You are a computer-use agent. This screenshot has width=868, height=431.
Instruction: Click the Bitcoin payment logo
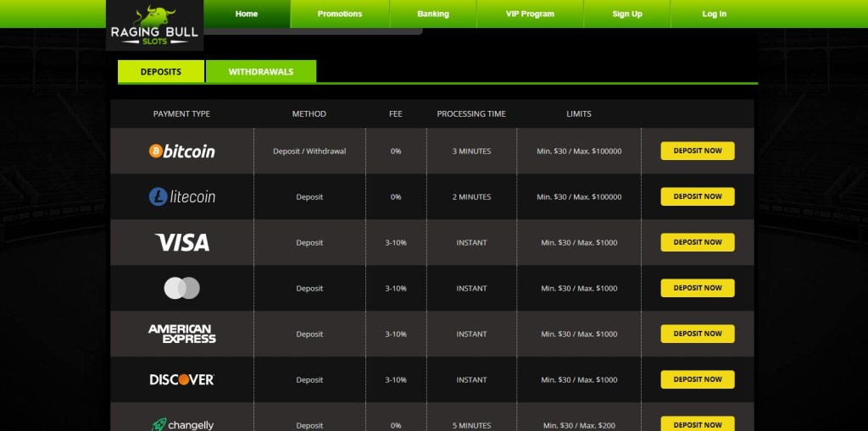[181, 151]
